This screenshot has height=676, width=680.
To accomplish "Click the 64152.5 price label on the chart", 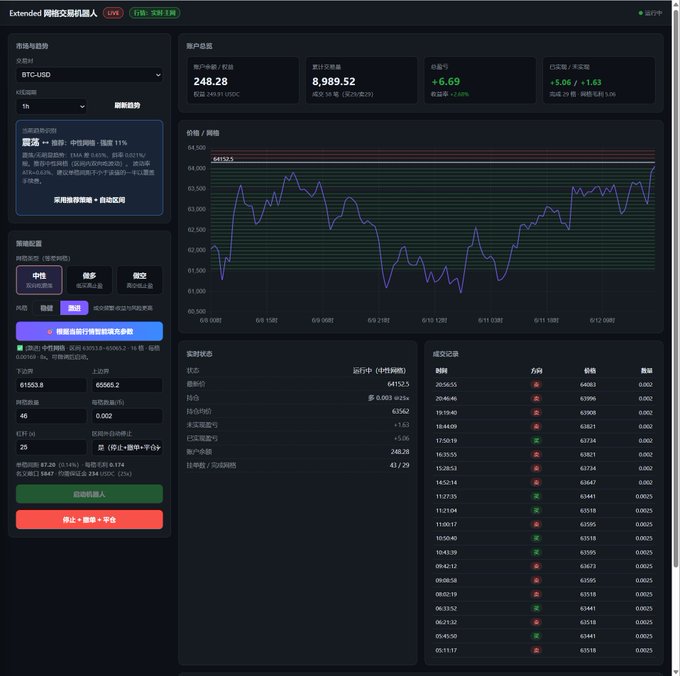I will click(x=223, y=159).
